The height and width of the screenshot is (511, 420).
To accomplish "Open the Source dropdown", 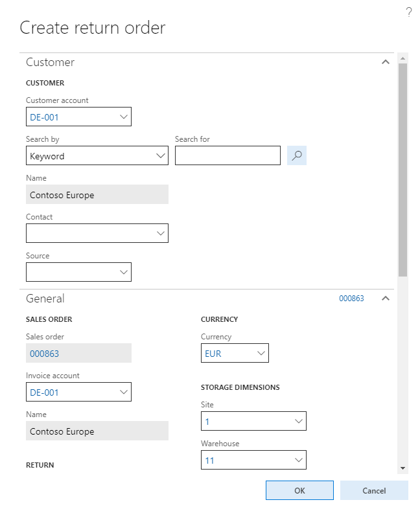I will click(124, 272).
